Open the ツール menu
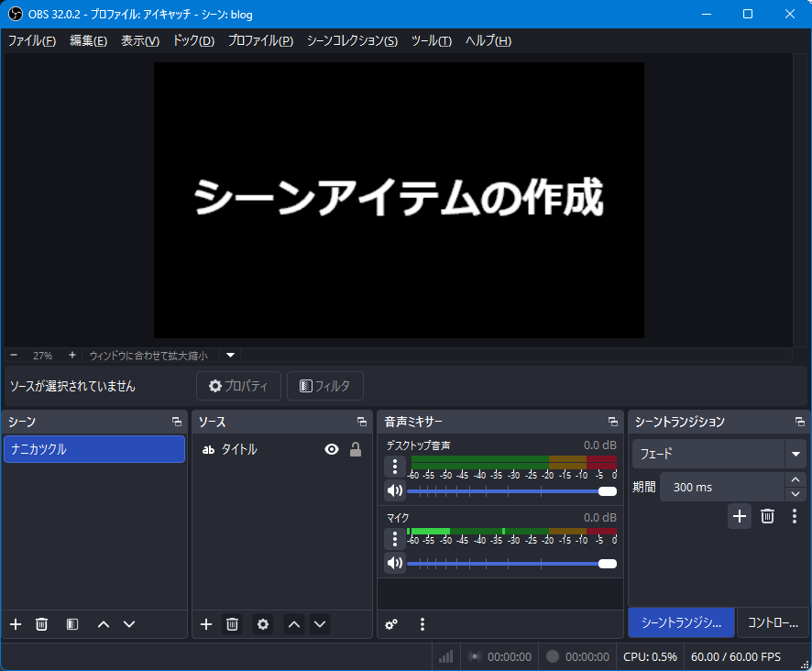Screen dimensions: 812x671 431,40
